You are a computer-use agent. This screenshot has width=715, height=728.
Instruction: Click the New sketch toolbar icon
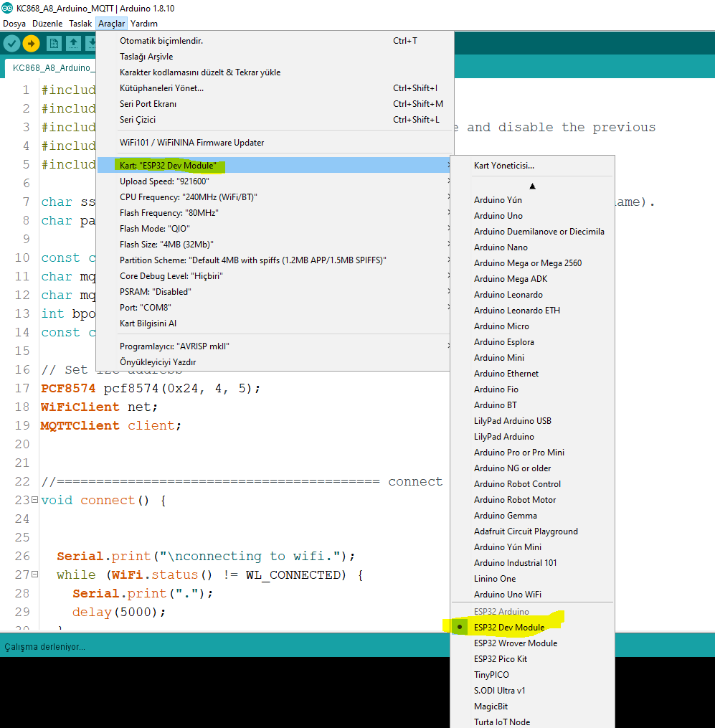point(54,44)
